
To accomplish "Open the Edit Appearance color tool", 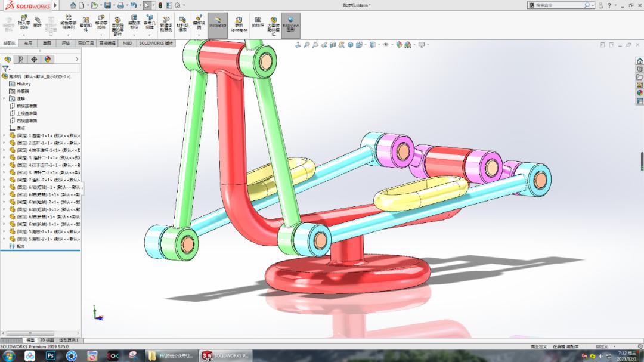I will click(x=398, y=43).
